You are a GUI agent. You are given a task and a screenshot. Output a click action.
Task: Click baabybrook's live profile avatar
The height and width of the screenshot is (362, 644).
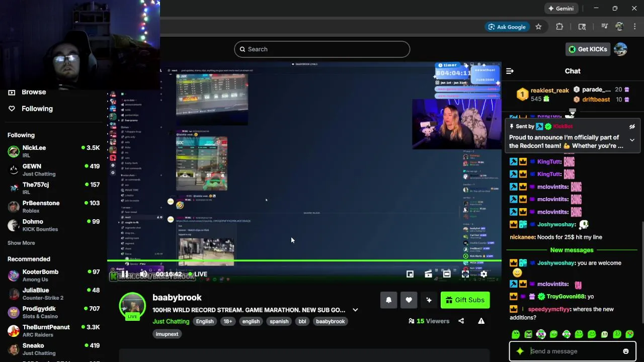pyautogui.click(x=132, y=306)
